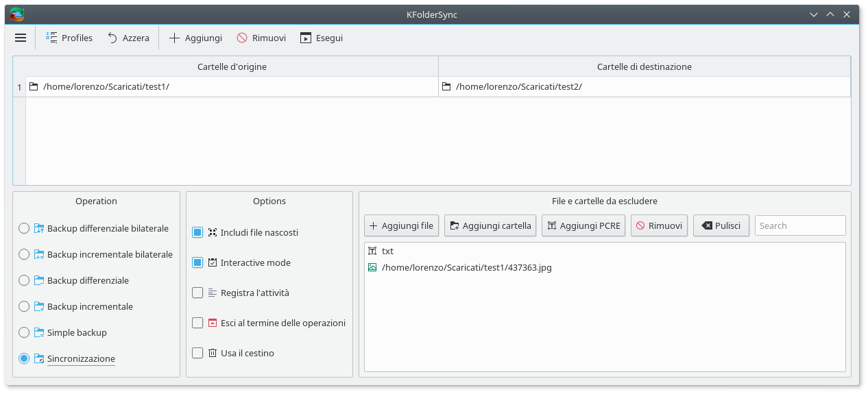Uncheck Includi file nascosti
This screenshot has height=394, width=868.
(197, 232)
